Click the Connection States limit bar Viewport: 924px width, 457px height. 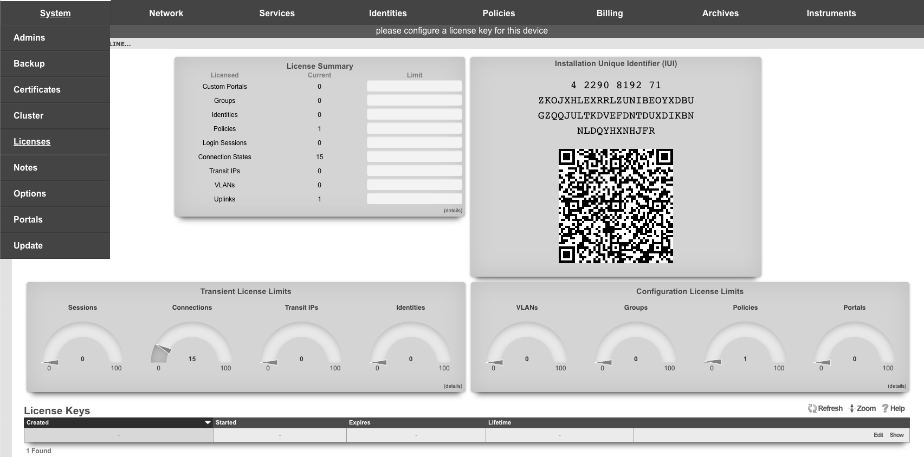coord(414,157)
